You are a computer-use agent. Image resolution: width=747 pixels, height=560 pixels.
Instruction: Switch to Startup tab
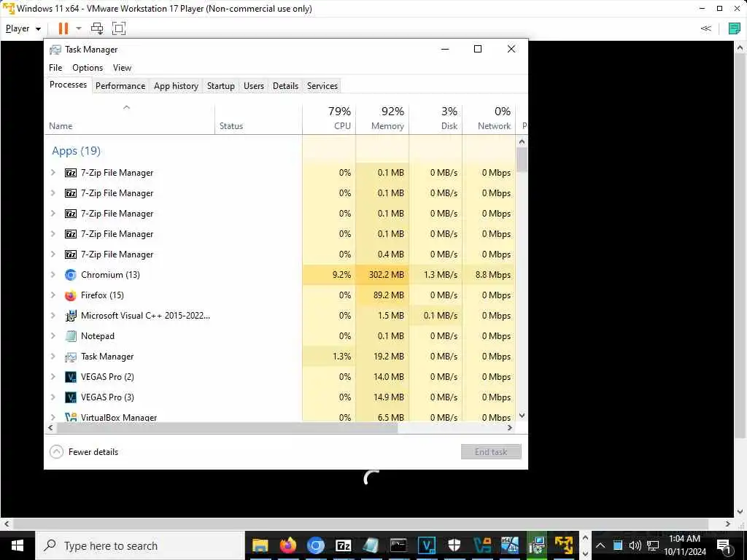tap(220, 86)
